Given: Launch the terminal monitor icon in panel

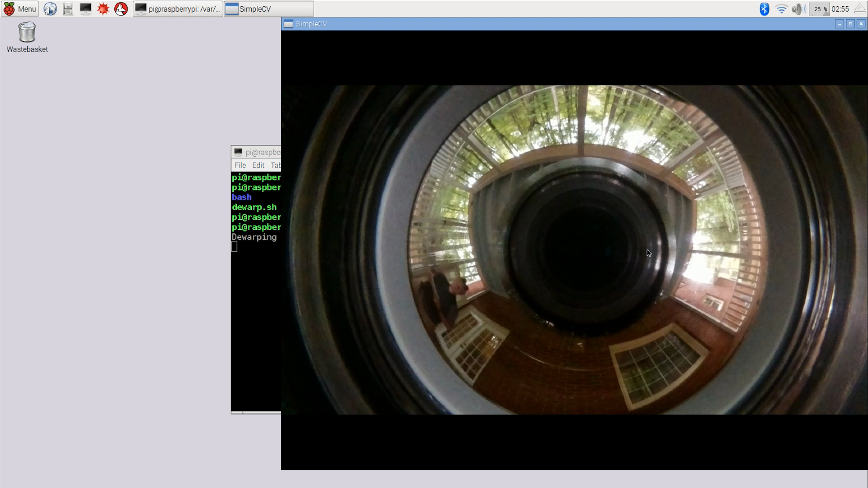Looking at the screenshot, I should coord(85,9).
